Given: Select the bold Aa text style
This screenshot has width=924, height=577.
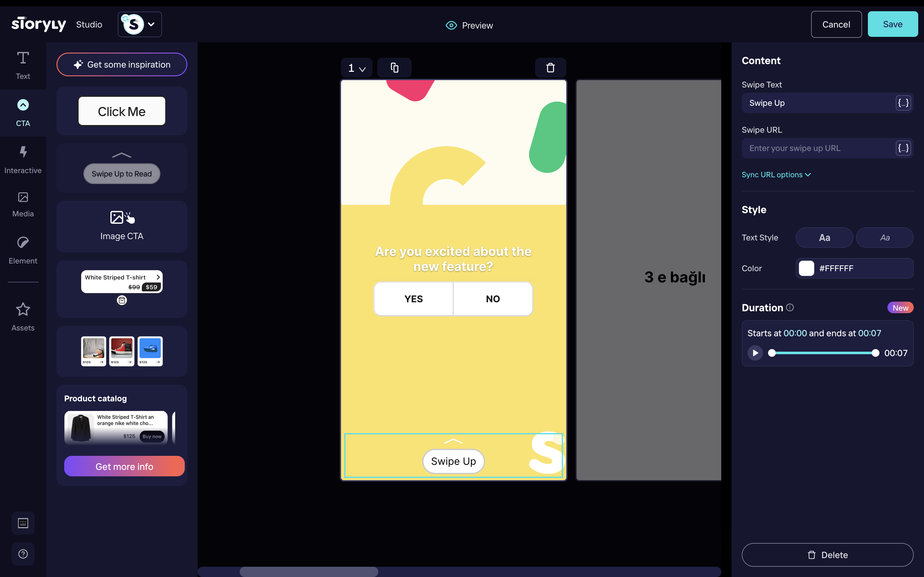Looking at the screenshot, I should [824, 238].
